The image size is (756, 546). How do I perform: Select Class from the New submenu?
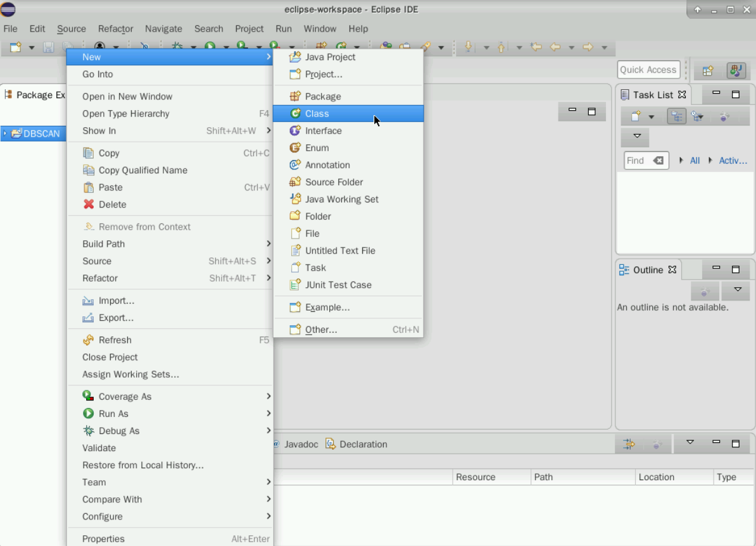[317, 114]
